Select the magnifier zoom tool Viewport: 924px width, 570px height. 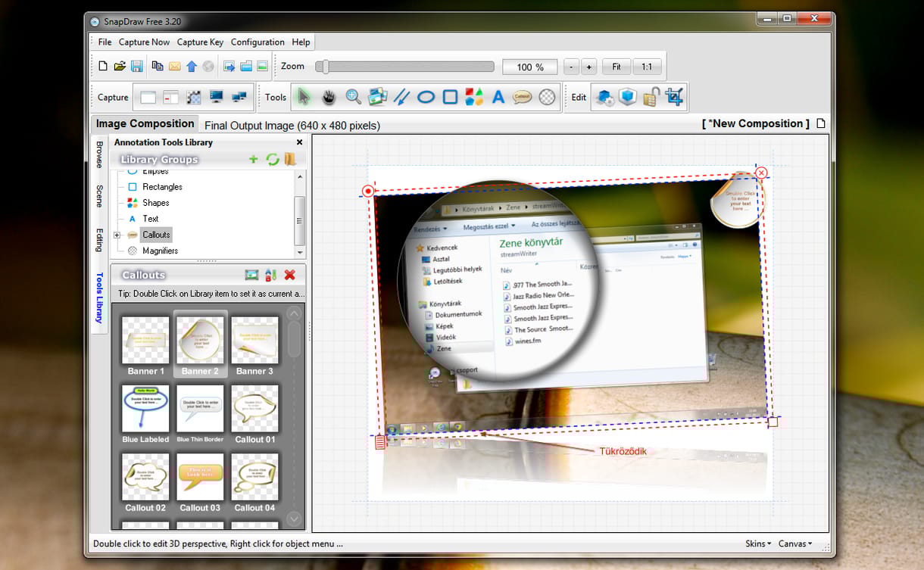click(x=353, y=97)
